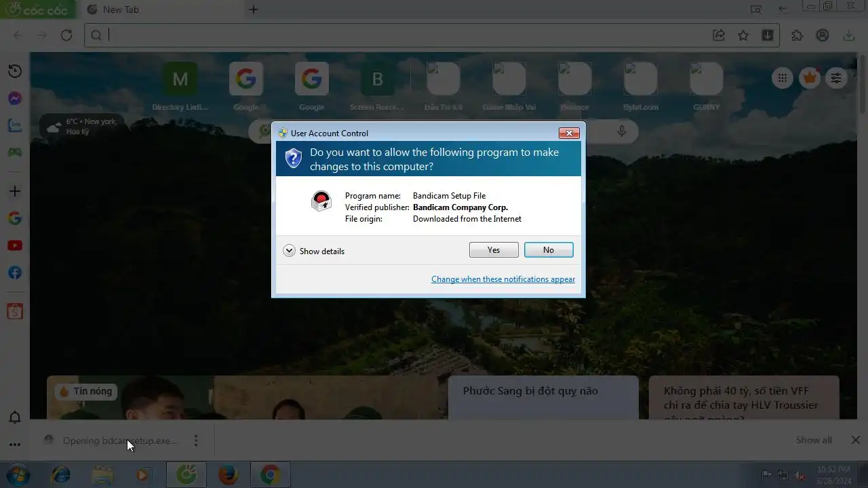868x488 pixels.
Task: Open notifications bell in sidebar
Action: point(15,418)
